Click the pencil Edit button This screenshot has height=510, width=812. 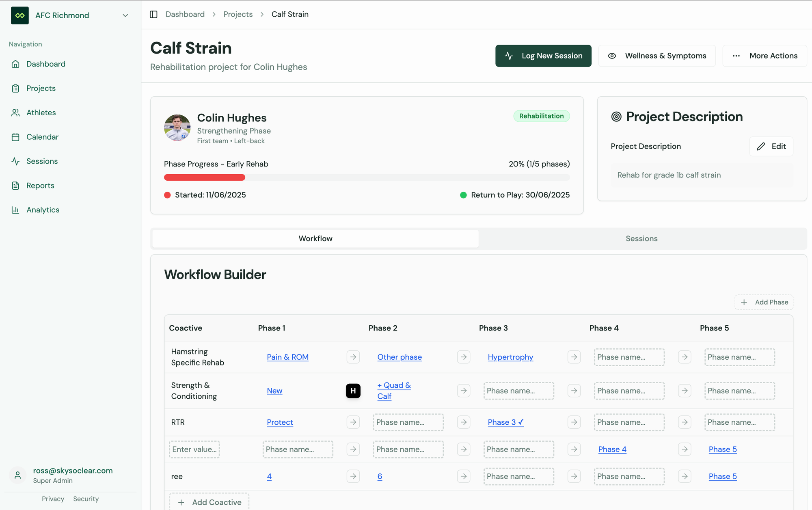[771, 146]
